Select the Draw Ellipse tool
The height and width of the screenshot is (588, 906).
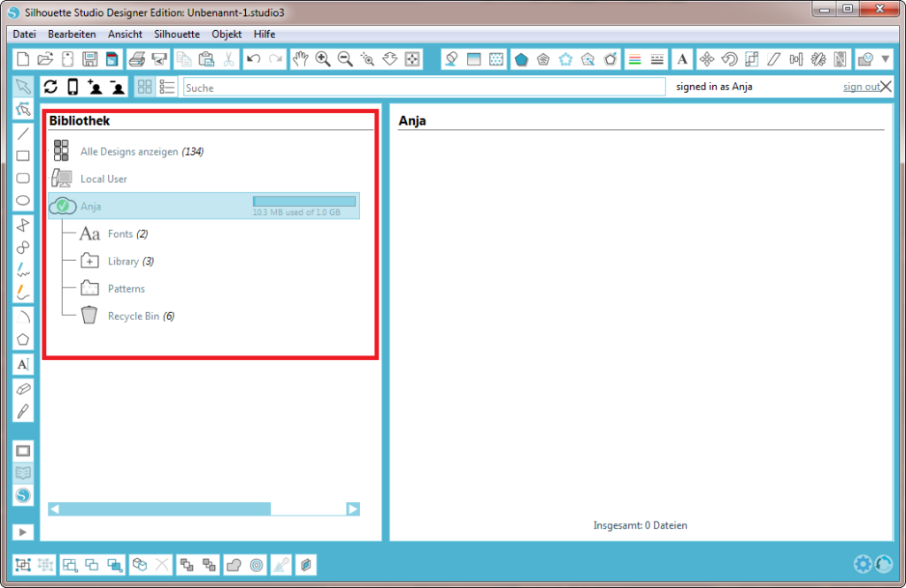point(24,201)
